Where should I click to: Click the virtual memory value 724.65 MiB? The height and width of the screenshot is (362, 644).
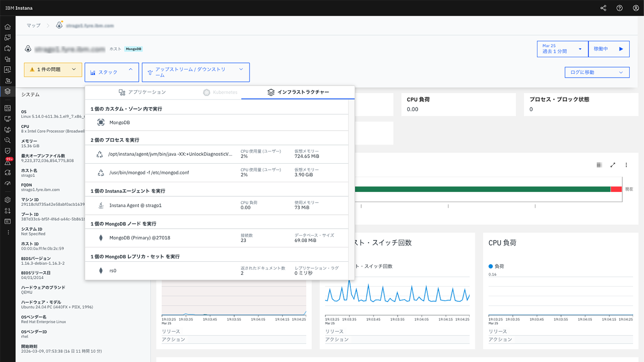click(307, 156)
